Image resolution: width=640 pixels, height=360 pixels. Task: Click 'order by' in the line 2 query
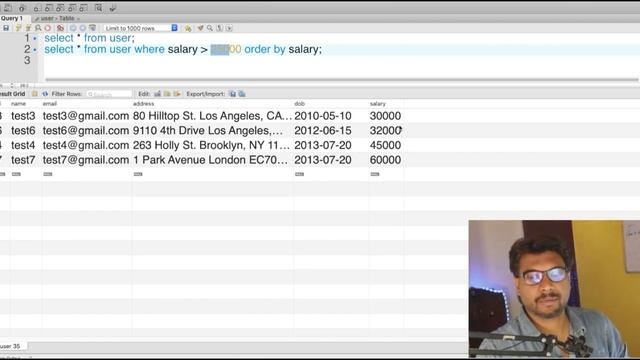tap(264, 49)
